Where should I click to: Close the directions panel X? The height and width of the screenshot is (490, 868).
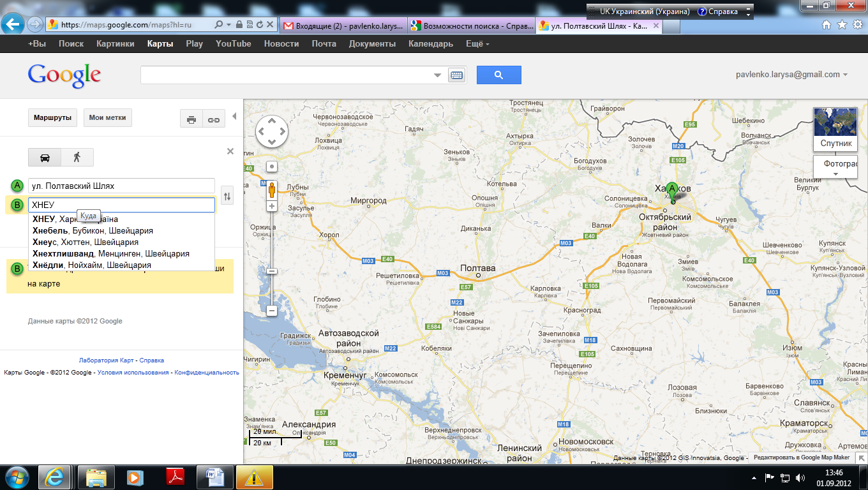(230, 151)
